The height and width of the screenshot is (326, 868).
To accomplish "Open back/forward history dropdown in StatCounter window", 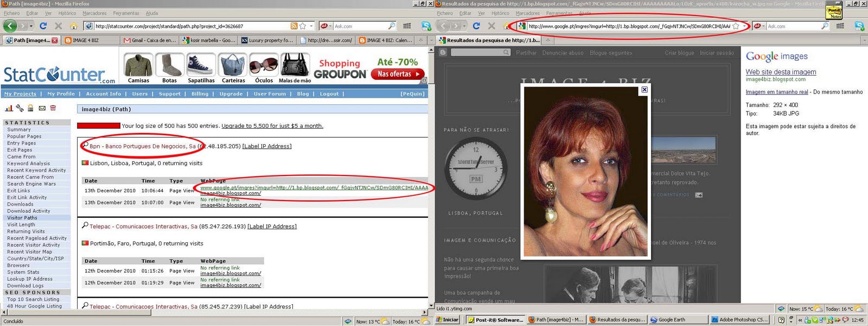I will click(31, 26).
